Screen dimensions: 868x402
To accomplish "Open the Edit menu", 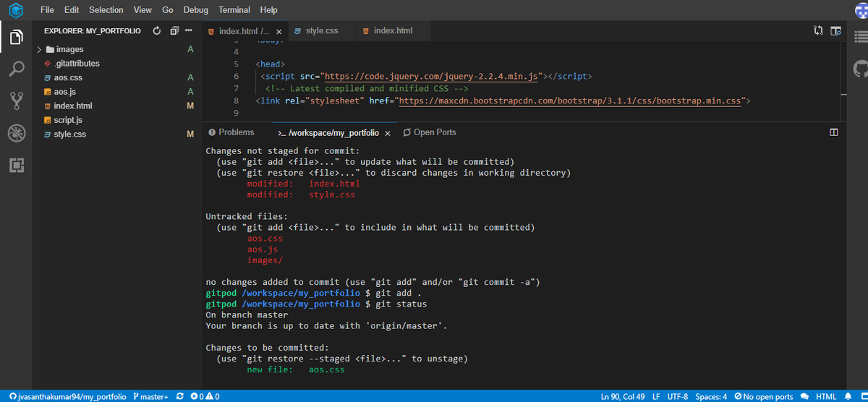I will click(72, 10).
